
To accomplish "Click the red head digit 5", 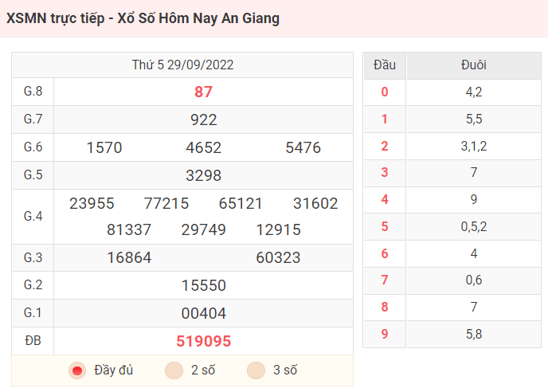I will (x=385, y=226).
